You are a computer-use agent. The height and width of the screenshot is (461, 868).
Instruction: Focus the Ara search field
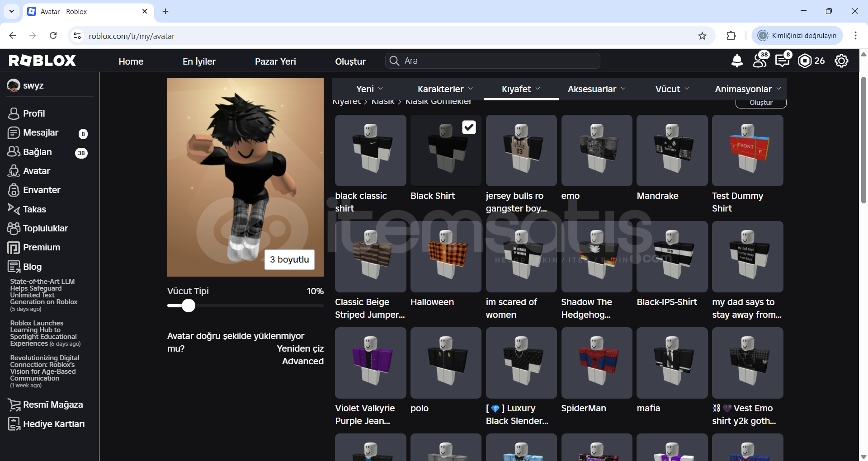coord(493,61)
